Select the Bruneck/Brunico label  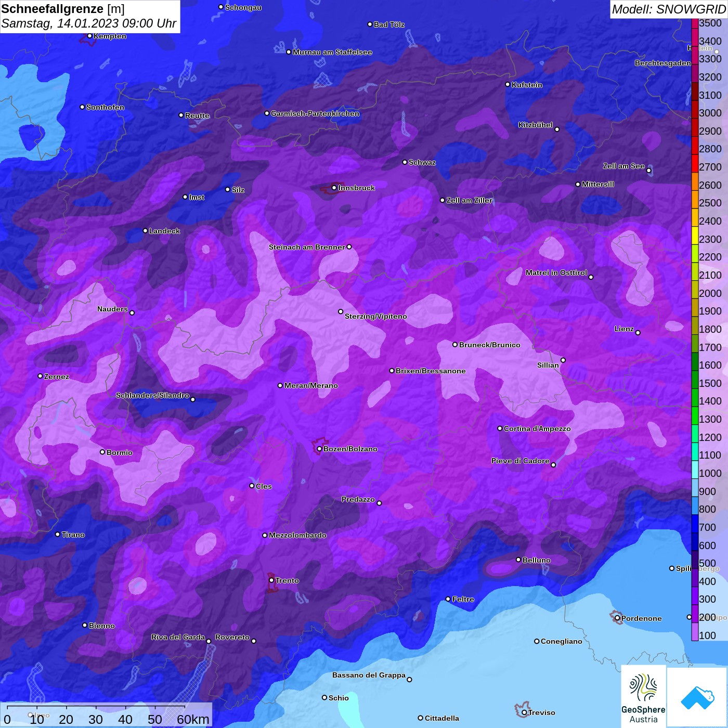point(490,345)
